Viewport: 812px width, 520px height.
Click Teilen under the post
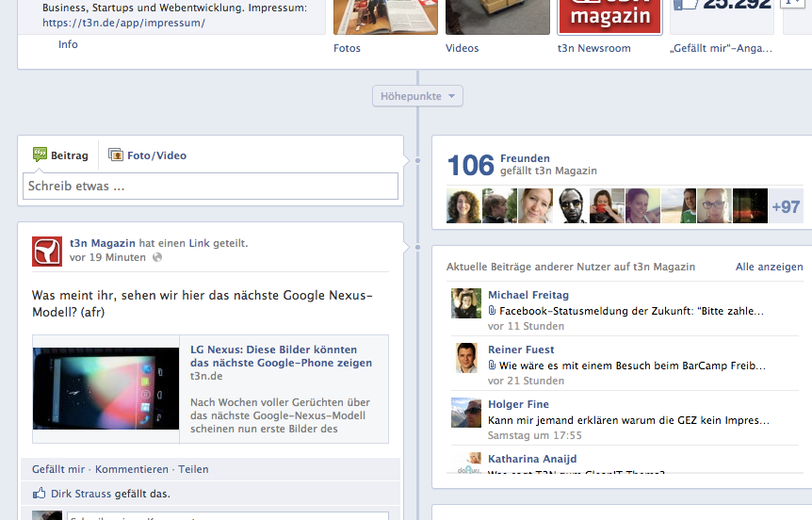click(194, 469)
